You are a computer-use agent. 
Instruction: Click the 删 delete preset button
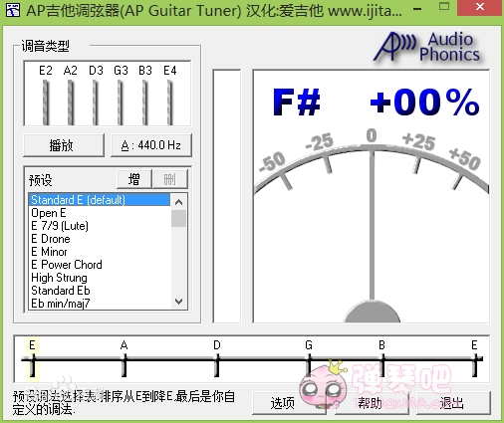point(169,179)
